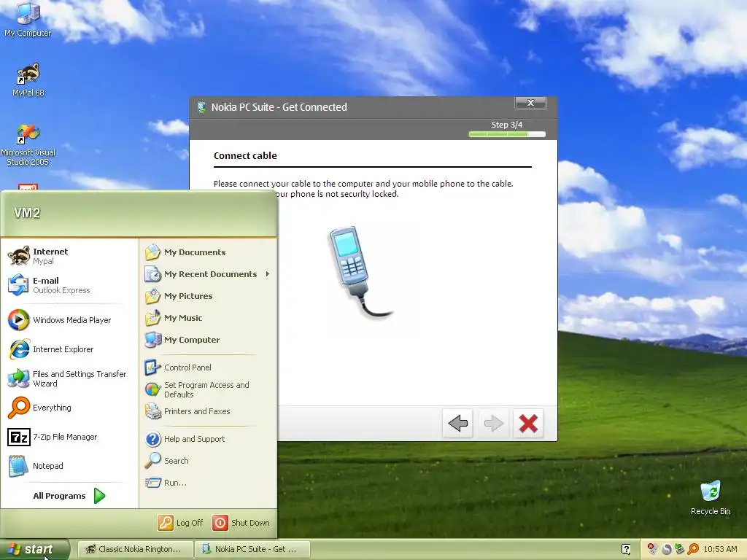Click the red X cancel icon in Nokia wizard
The height and width of the screenshot is (560, 747).
coord(528,423)
